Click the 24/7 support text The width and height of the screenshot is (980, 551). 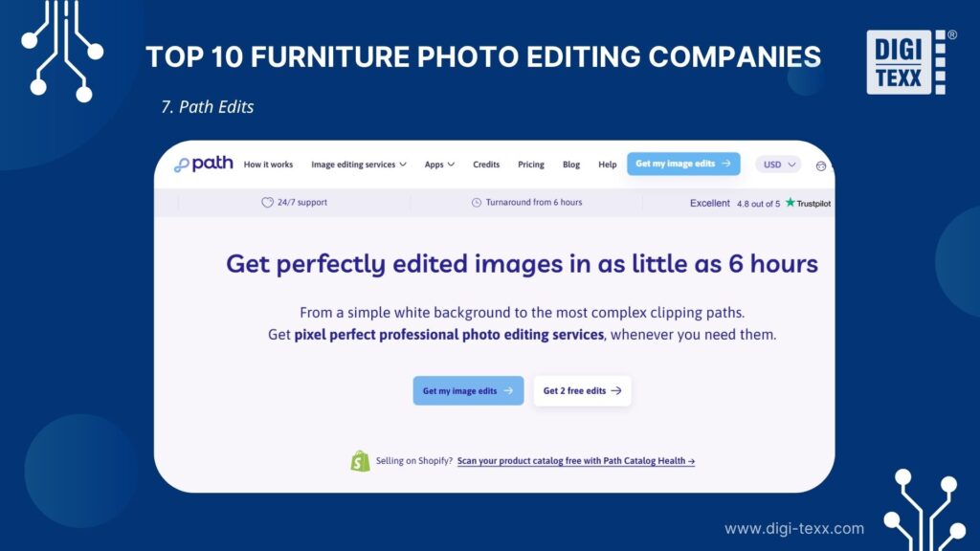click(302, 203)
